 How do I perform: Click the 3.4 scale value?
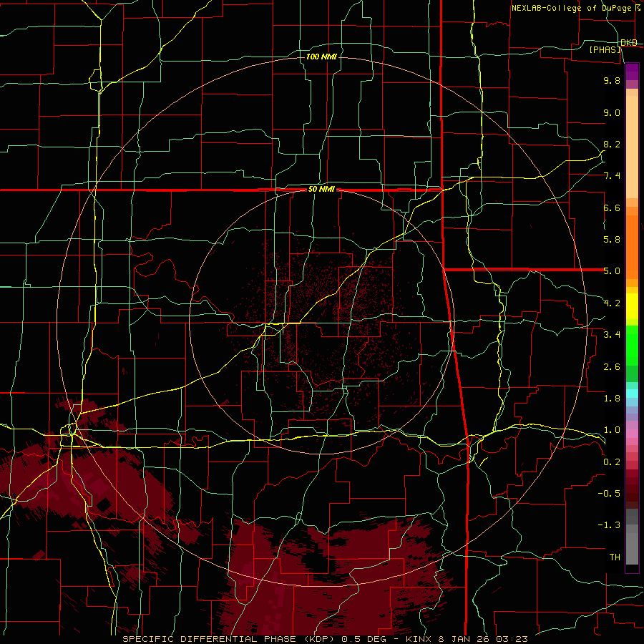point(612,335)
